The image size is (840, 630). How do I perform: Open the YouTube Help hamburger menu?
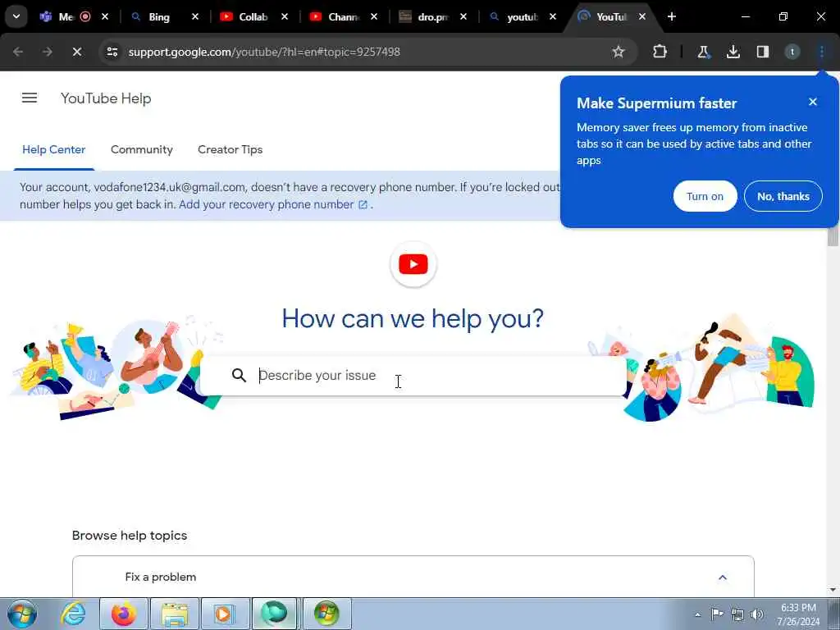30,98
